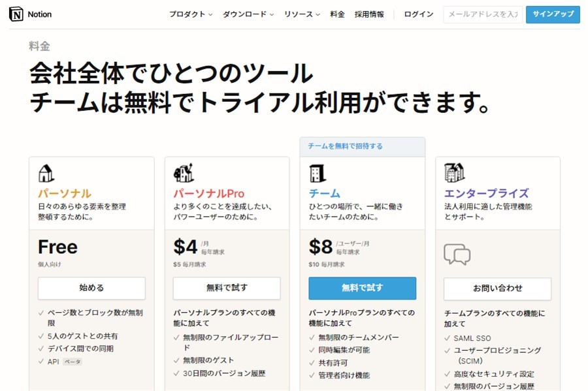
Task: Open the ダウンロード dropdown menu
Action: pos(248,14)
